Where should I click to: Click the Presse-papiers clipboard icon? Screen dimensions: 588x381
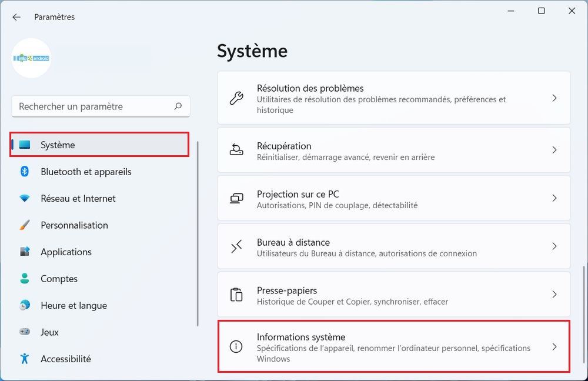[236, 294]
